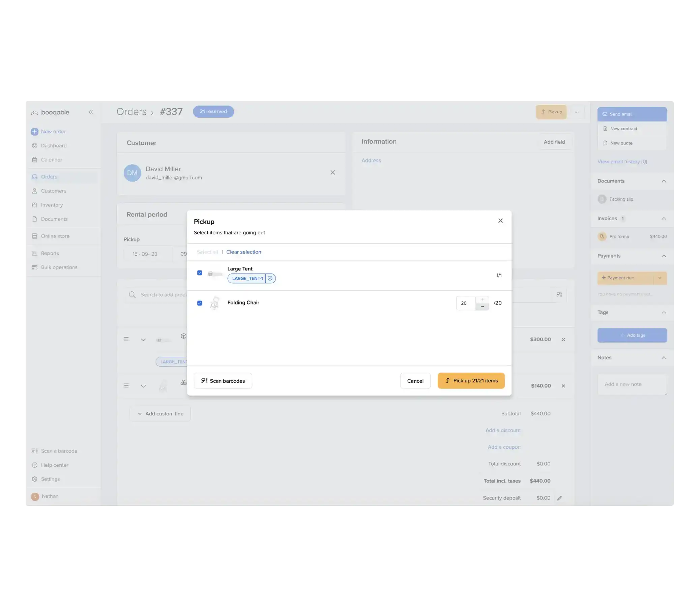Open the Payment due dropdown
Image resolution: width=700 pixels, height=607 pixels.
(660, 278)
